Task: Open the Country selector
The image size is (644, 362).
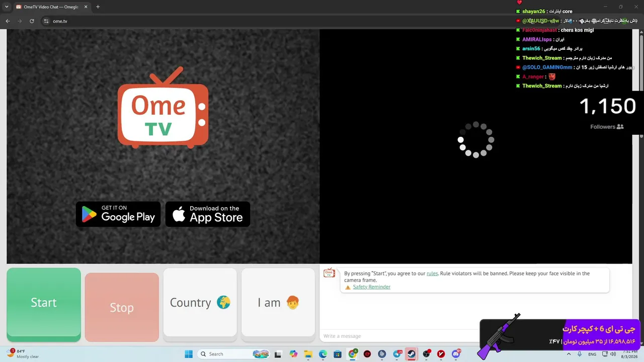Action: [200, 302]
